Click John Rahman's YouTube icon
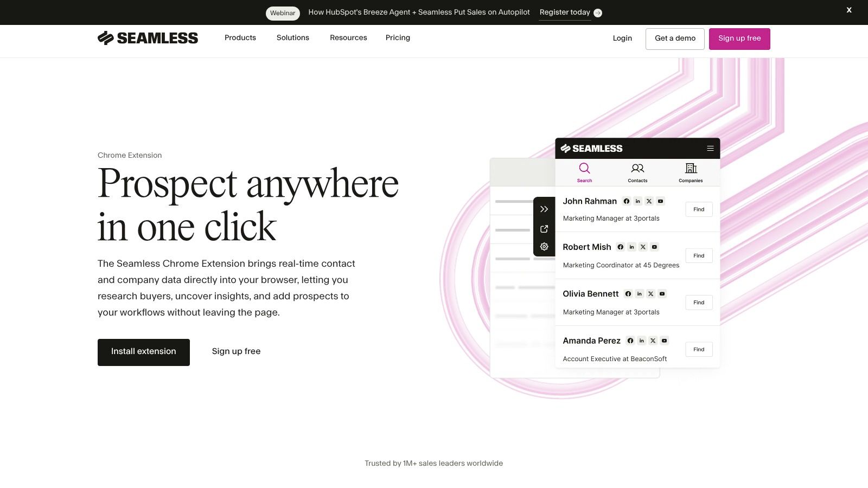868x488 pixels. tap(661, 201)
